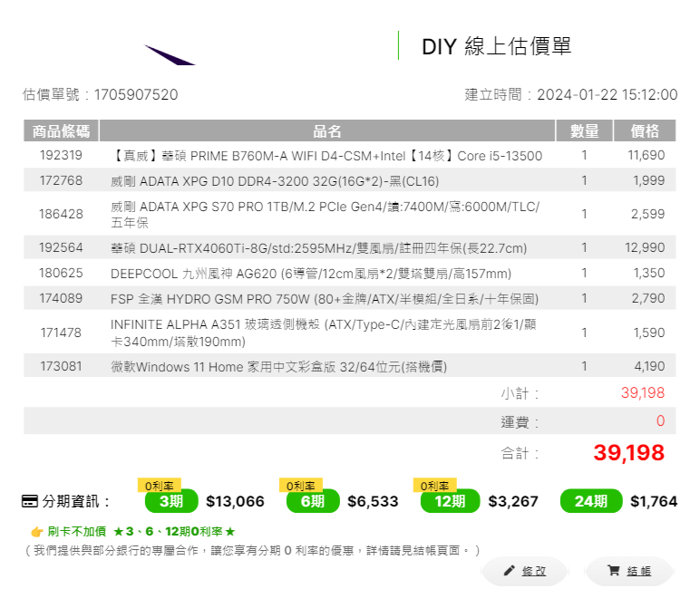The image size is (700, 608).
Task: Click the 修改 edit button
Action: (525, 571)
